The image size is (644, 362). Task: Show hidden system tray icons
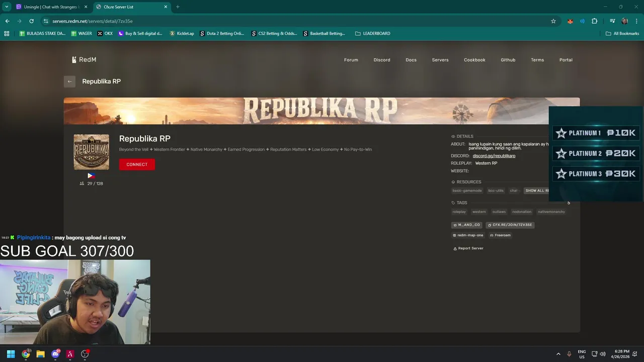[x=558, y=354]
